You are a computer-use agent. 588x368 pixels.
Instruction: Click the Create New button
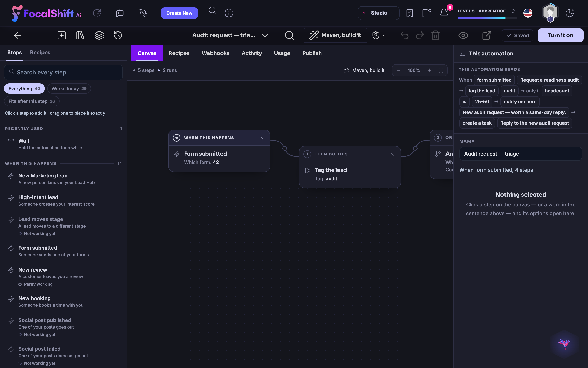179,13
